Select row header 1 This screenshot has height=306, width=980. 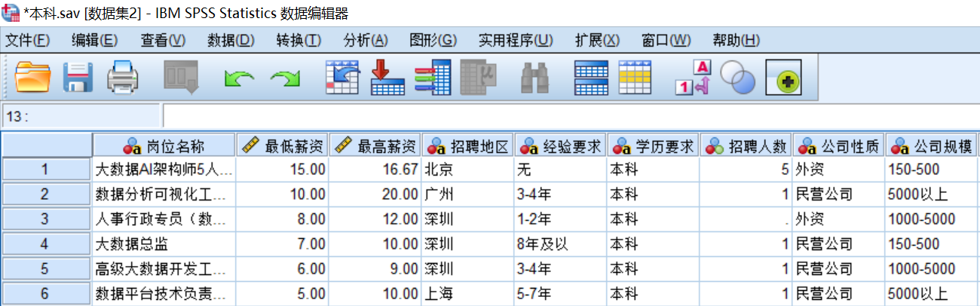(x=46, y=170)
